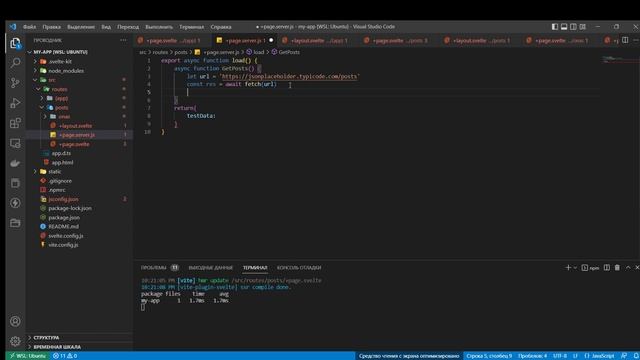
Task: Click the VS Code logo in the title bar
Action: tap(13, 27)
